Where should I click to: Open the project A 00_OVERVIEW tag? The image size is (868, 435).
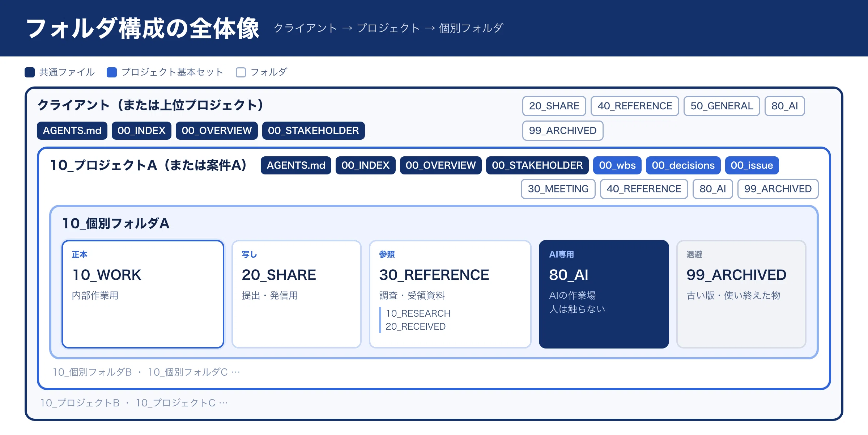click(441, 165)
